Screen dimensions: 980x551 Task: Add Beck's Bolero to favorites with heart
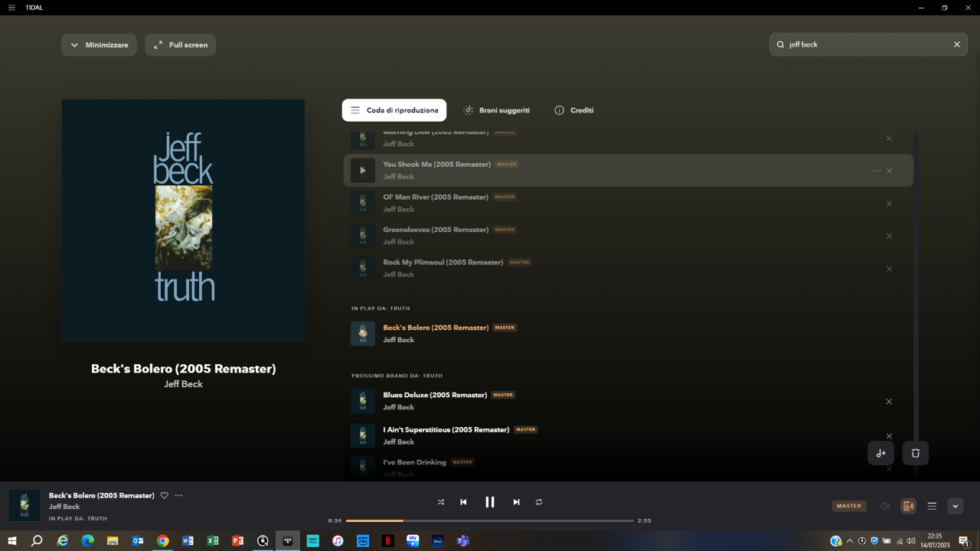pos(164,496)
